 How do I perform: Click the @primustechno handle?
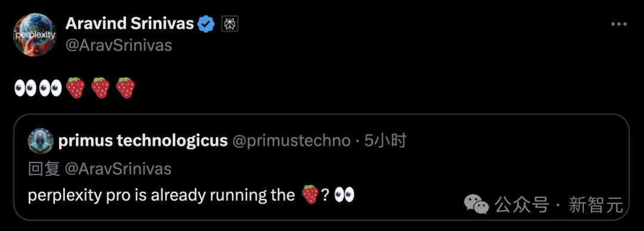(291, 141)
